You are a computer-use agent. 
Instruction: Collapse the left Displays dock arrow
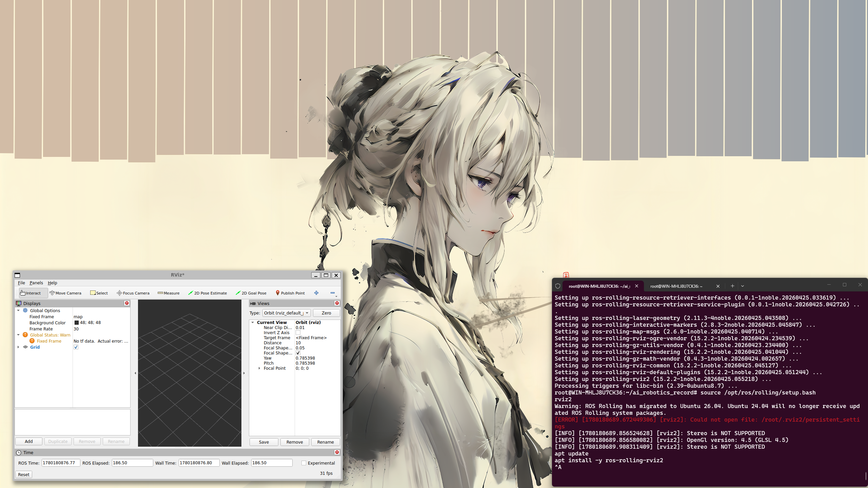(x=135, y=373)
